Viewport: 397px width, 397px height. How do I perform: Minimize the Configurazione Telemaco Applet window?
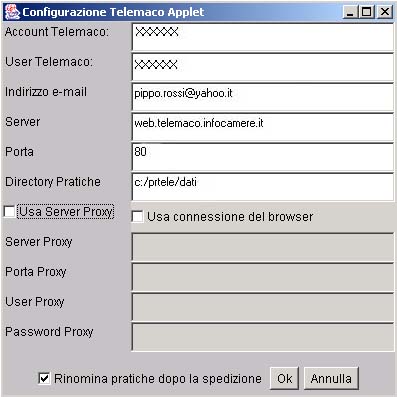coord(350,12)
